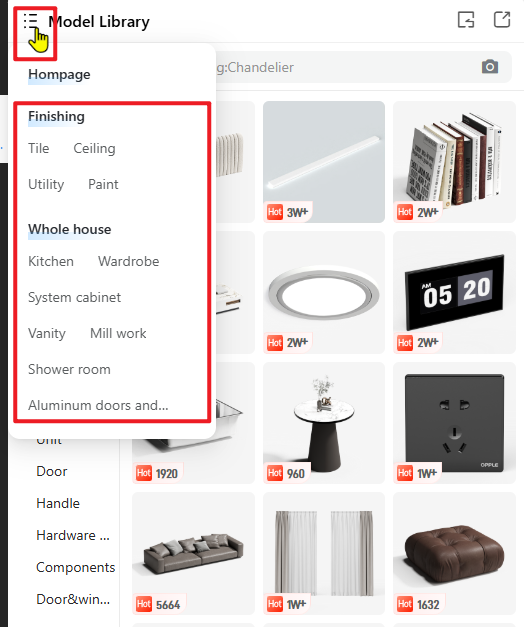Click the pop-out window icon
This screenshot has height=627, width=524.
pyautogui.click(x=502, y=20)
